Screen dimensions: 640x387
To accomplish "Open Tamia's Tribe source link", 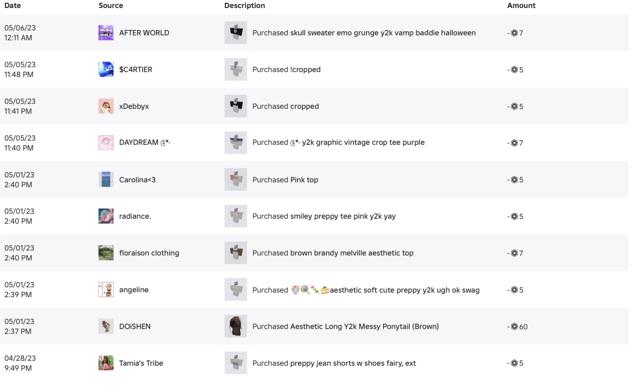I will click(141, 363).
